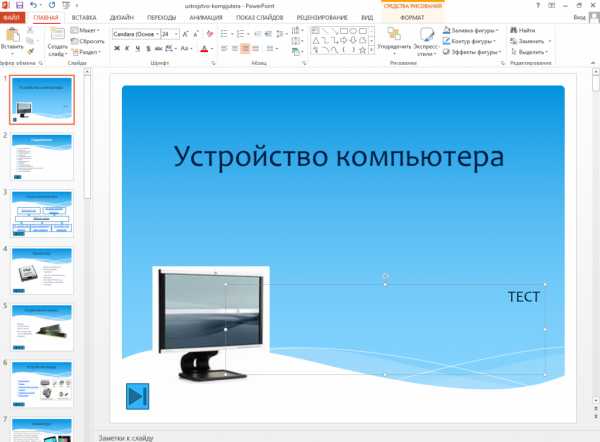Click the Сбросить reset button
Image resolution: width=600 pixels, height=442 pixels.
88,41
